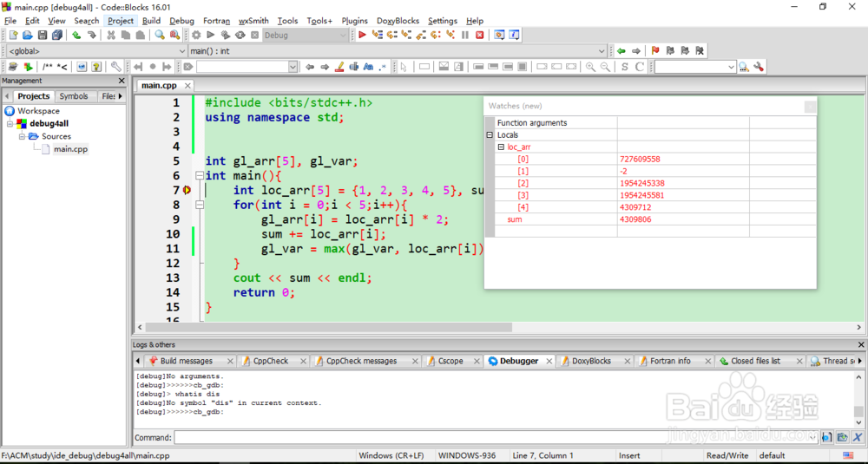Collapse the loc_arr node in Watches

tap(501, 147)
